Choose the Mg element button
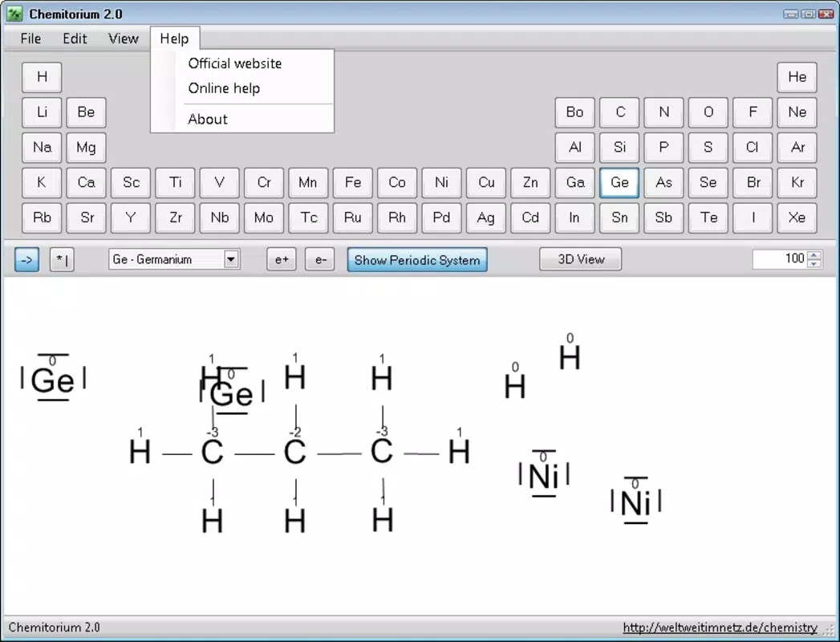840x642 pixels. click(87, 148)
